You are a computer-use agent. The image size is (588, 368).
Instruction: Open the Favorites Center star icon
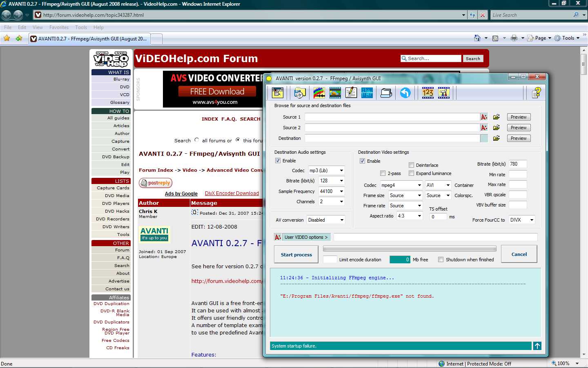[7, 38]
